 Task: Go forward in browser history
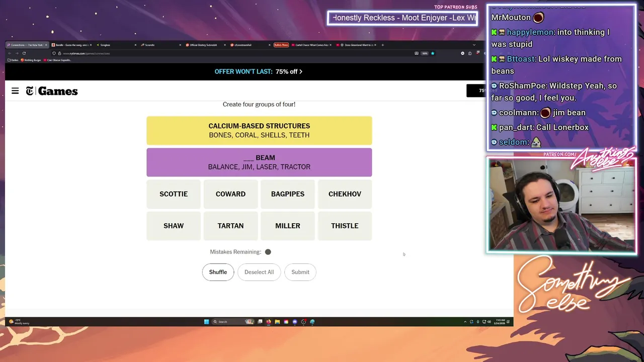click(x=17, y=53)
